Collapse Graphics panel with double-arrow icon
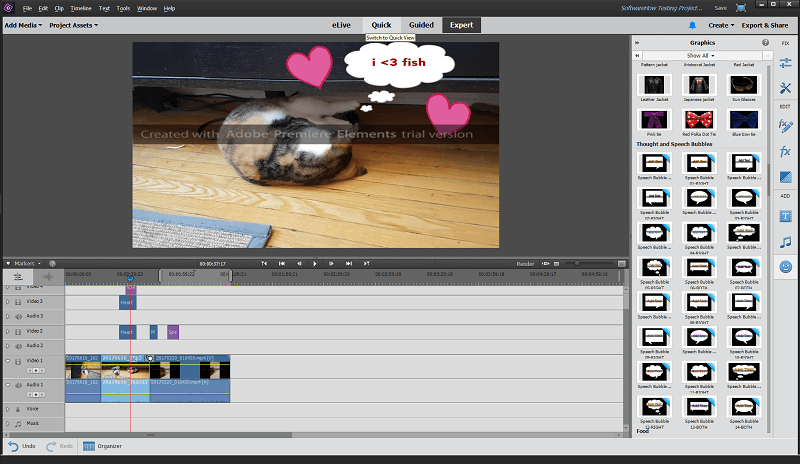Screen dimensions: 800x464 click(x=637, y=43)
